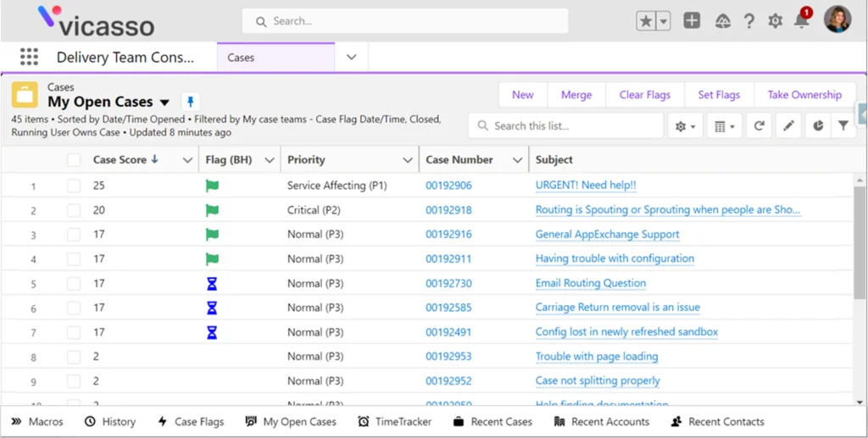Open TimeTracker in the utility bar

tap(395, 422)
